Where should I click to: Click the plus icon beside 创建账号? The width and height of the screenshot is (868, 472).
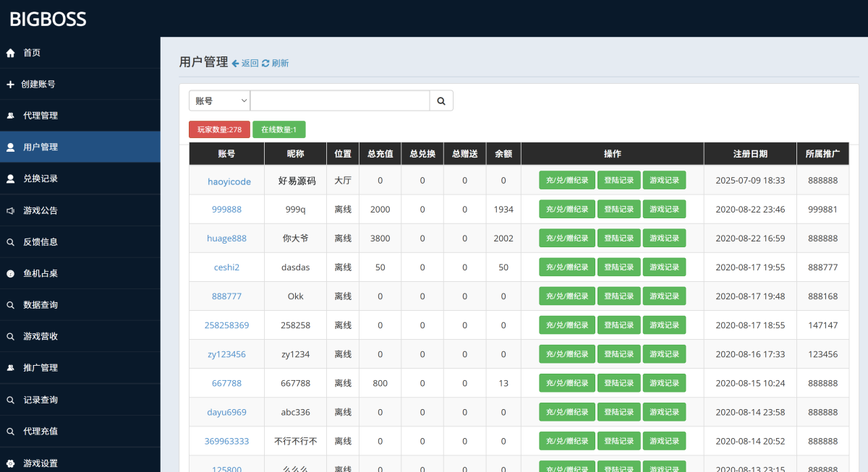[10, 84]
